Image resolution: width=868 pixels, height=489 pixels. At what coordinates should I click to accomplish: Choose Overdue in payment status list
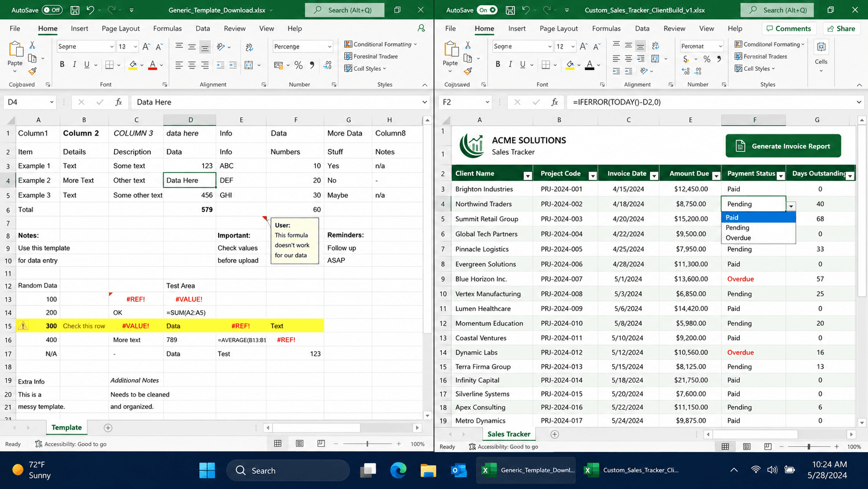coord(758,238)
